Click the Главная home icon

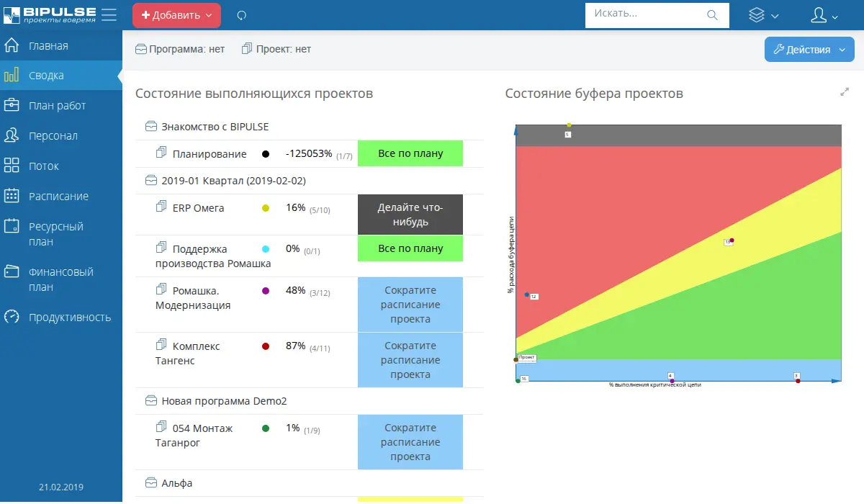12,46
